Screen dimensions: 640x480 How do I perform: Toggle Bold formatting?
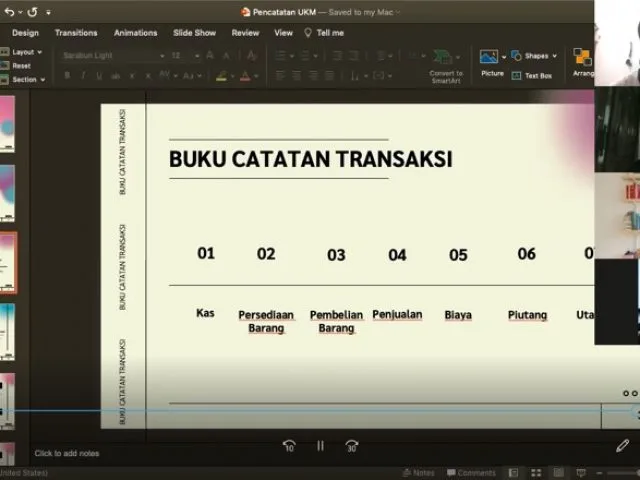[68, 75]
